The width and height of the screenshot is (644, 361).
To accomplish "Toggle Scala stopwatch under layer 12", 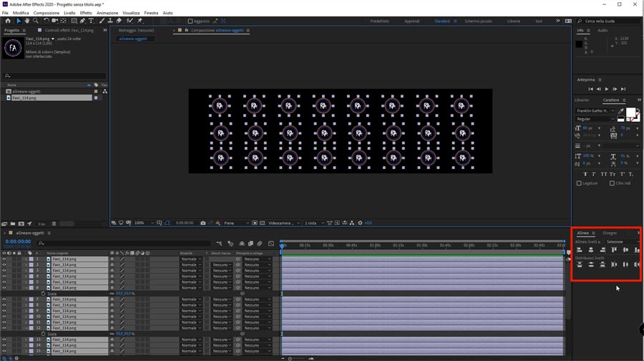I will [43, 334].
